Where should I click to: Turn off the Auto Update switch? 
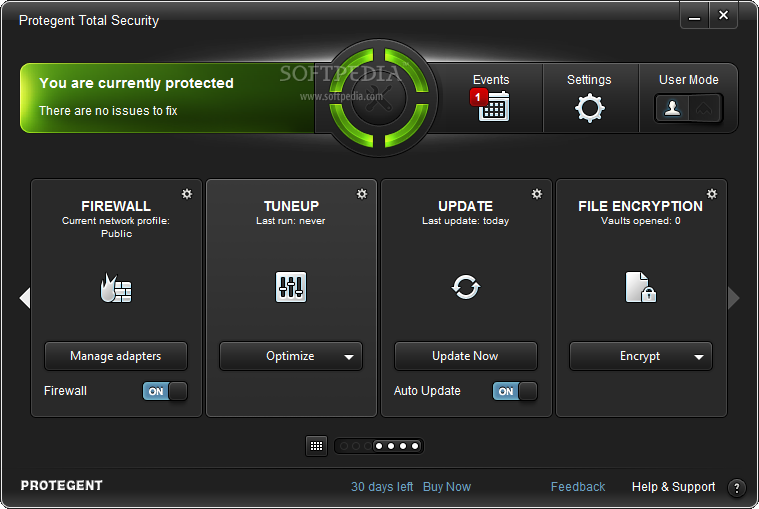pos(515,391)
